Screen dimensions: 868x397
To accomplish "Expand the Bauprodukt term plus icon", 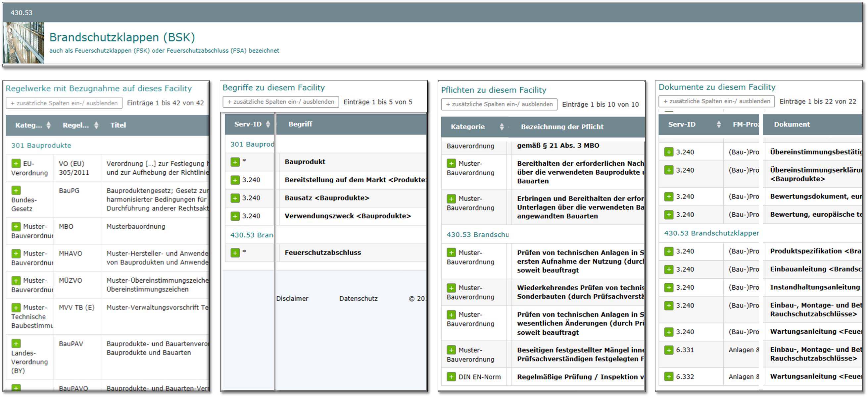I will [x=235, y=162].
